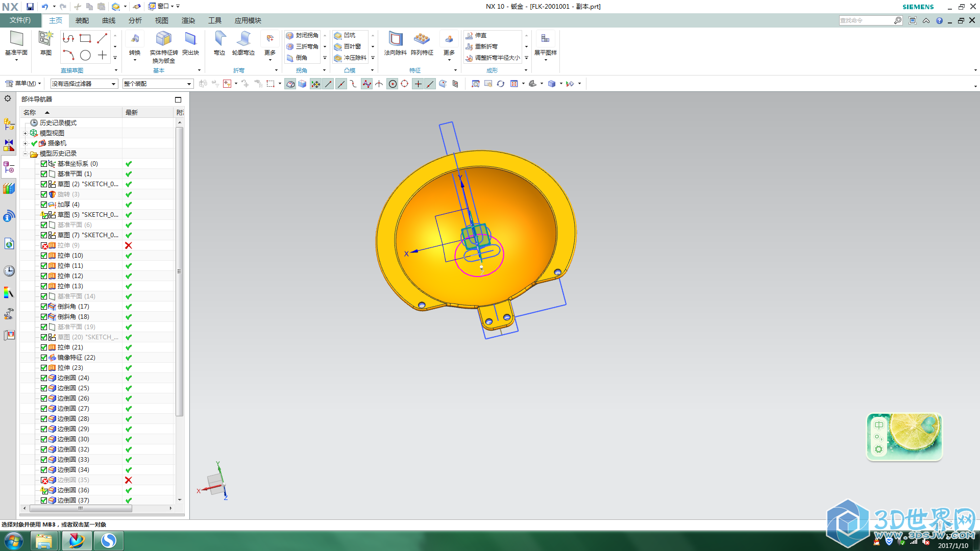
Task: Click the 封闭拐角 closed corner tool
Action: coord(302,35)
